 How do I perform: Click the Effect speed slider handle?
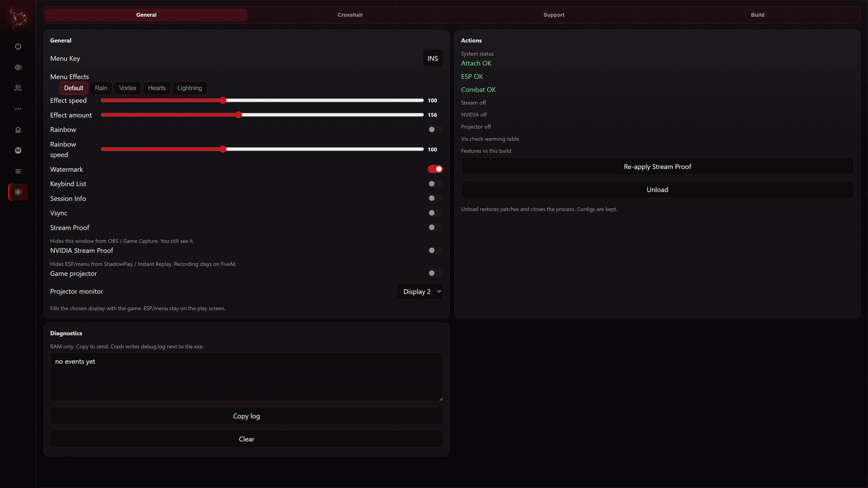pyautogui.click(x=223, y=100)
